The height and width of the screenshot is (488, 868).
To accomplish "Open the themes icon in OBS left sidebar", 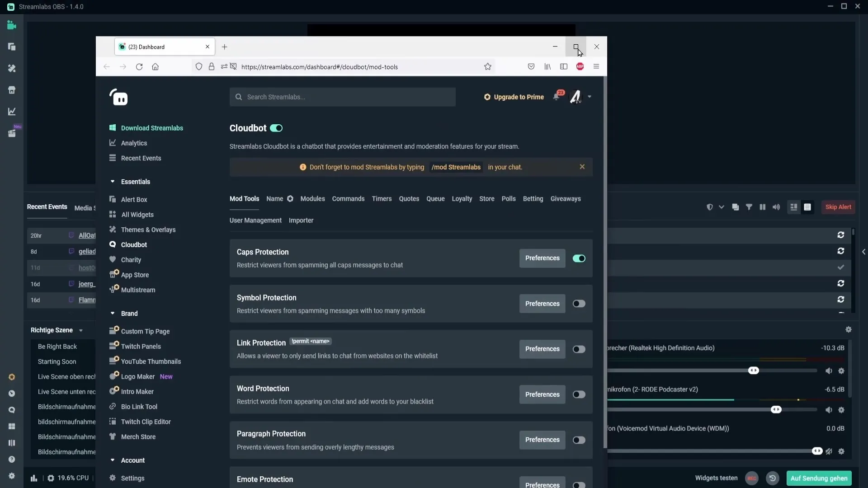I will 12,68.
